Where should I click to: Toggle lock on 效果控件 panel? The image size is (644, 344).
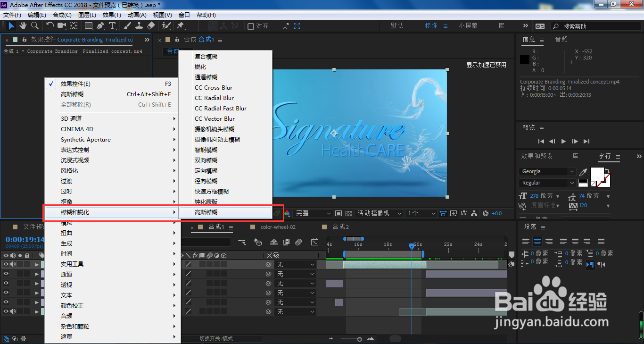click(x=25, y=40)
